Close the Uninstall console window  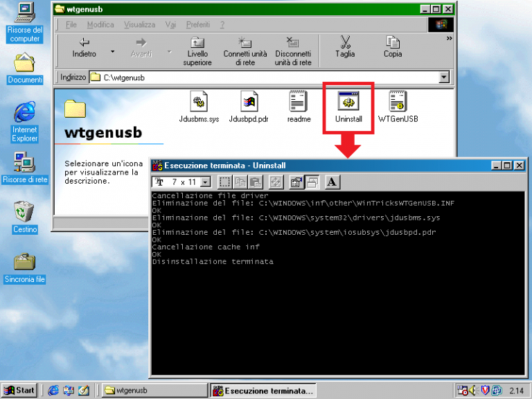pyautogui.click(x=519, y=166)
